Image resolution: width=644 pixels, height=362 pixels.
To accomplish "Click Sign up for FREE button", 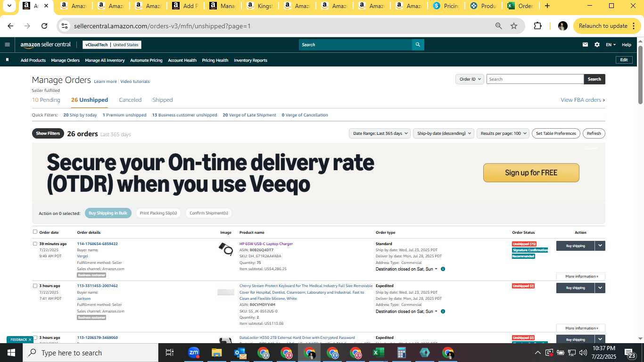I will point(531,173).
